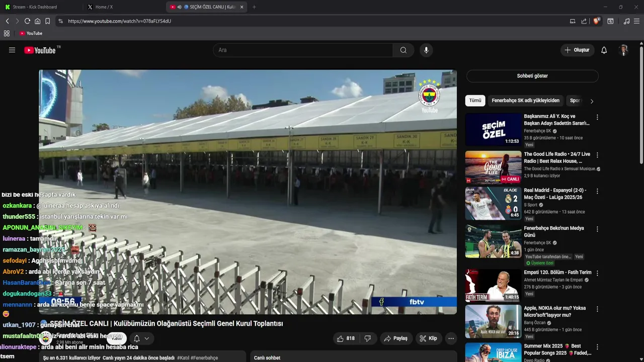Click the #Fenerbahçe hashtag link
644x362 pixels.
(204, 358)
